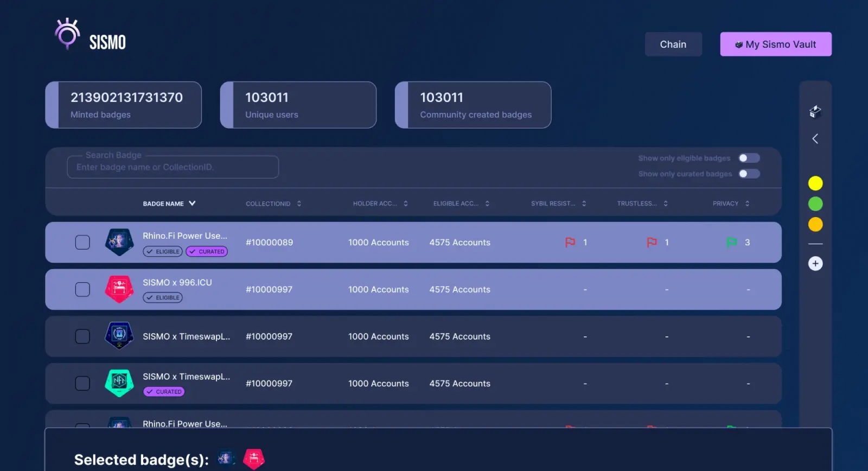Viewport: 868px width, 471px height.
Task: Click the Unique users stat card
Action: click(x=298, y=105)
